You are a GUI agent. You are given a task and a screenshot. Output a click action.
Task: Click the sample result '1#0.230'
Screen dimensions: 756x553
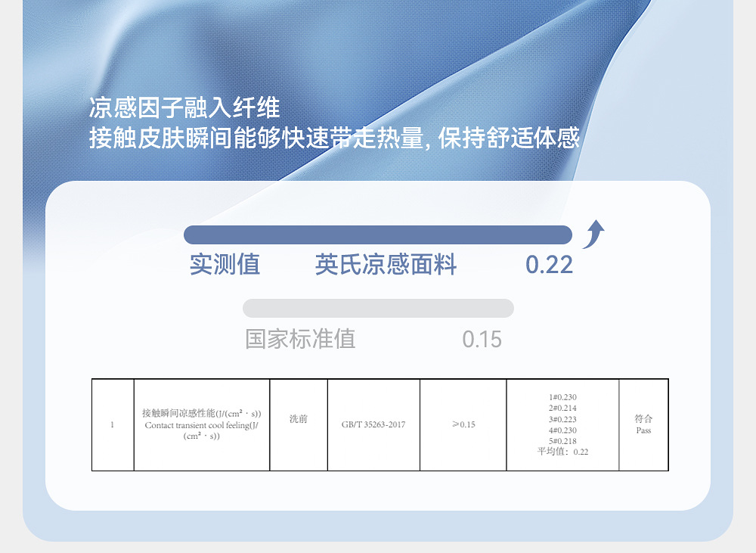[562, 397]
